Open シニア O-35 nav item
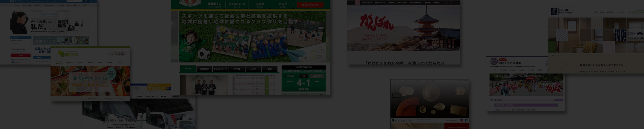Image resolution: width=644 pixels, height=129 pixels. click(x=283, y=5)
